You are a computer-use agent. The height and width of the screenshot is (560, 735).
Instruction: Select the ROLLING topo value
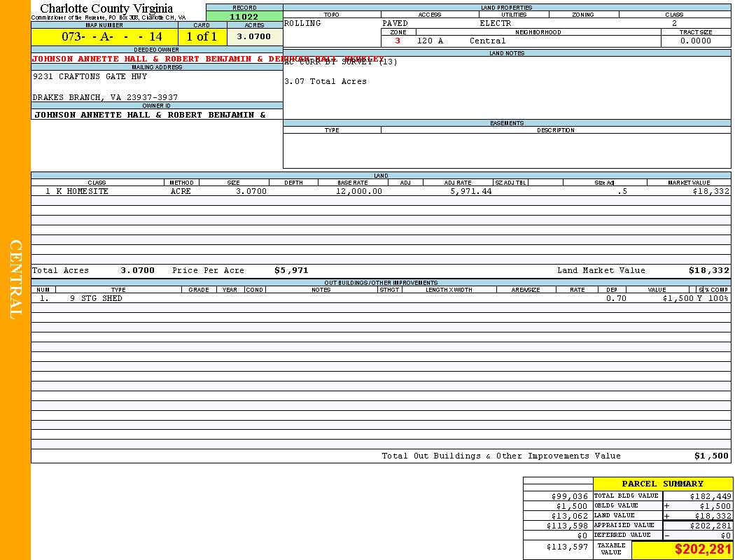tap(303, 24)
